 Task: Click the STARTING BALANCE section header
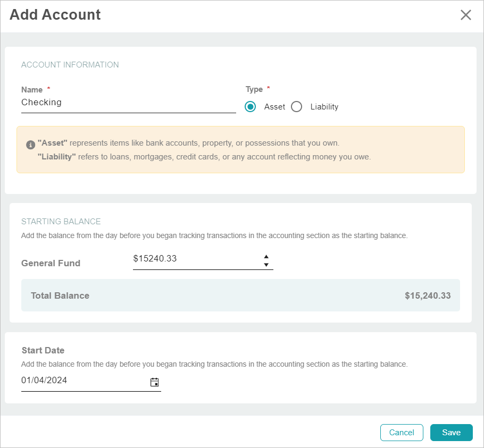61,222
